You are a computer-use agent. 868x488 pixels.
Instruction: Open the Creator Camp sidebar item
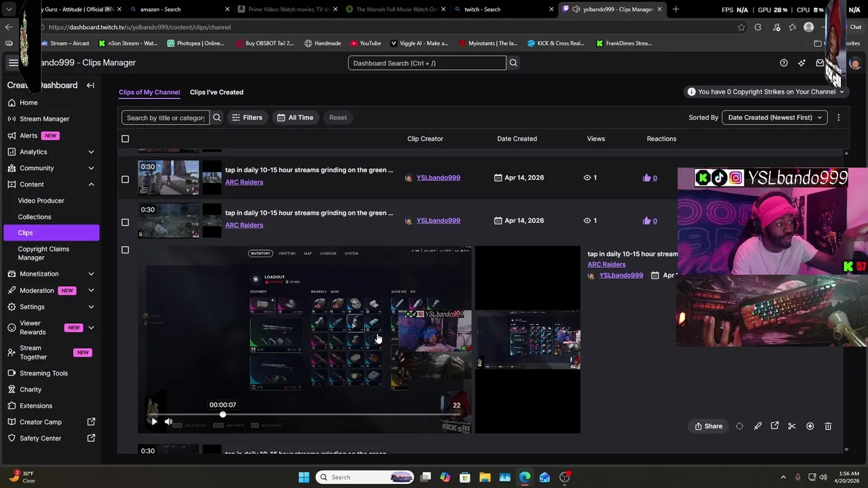tap(52, 422)
